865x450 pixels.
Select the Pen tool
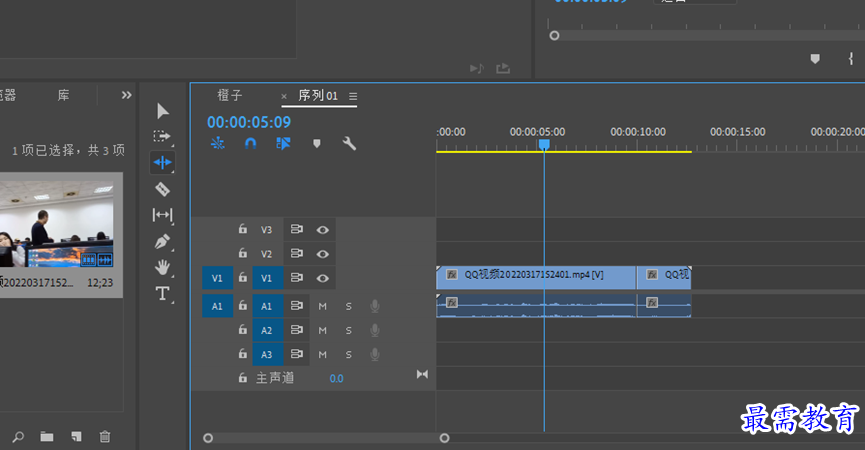(x=162, y=242)
